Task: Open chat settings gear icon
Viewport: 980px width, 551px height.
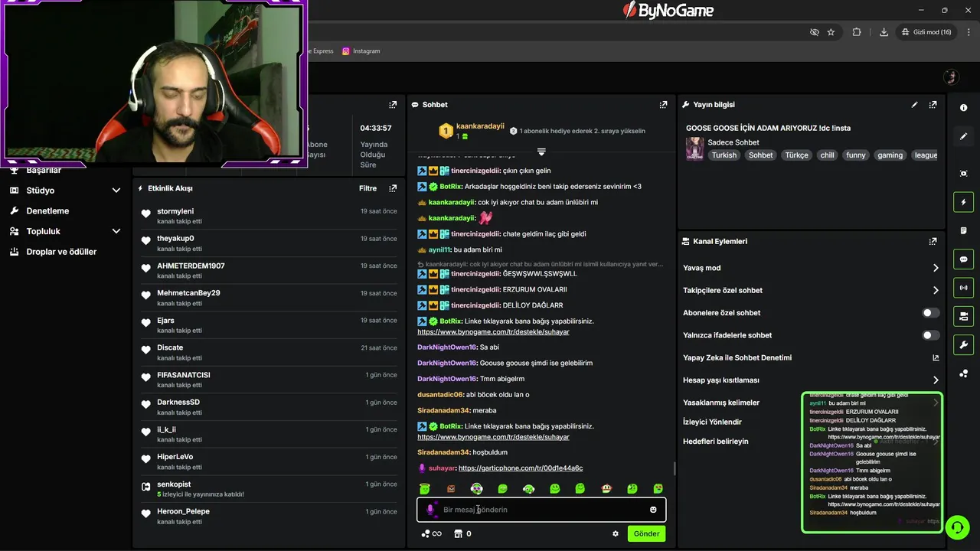Action: coord(615,533)
